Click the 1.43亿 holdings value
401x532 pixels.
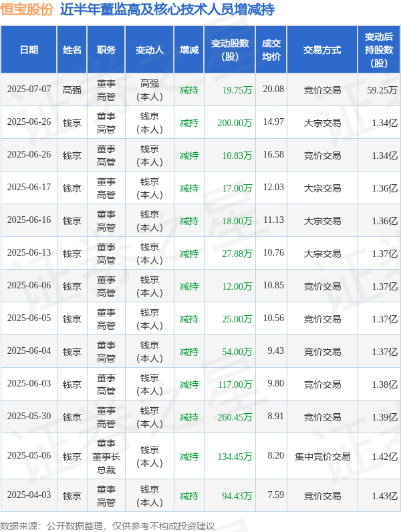point(384,496)
